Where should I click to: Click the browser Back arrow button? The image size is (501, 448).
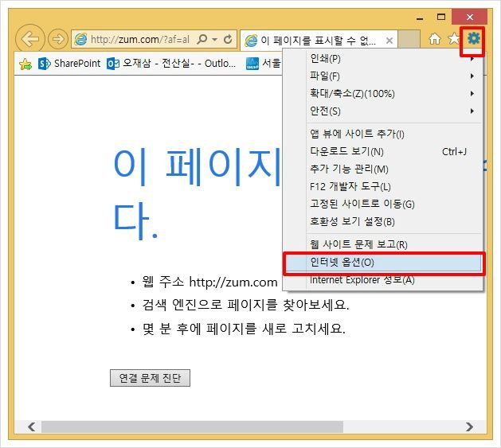(30, 39)
